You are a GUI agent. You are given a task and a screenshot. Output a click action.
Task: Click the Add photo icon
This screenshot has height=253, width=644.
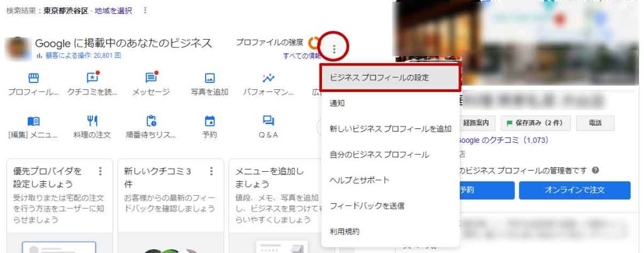(210, 79)
